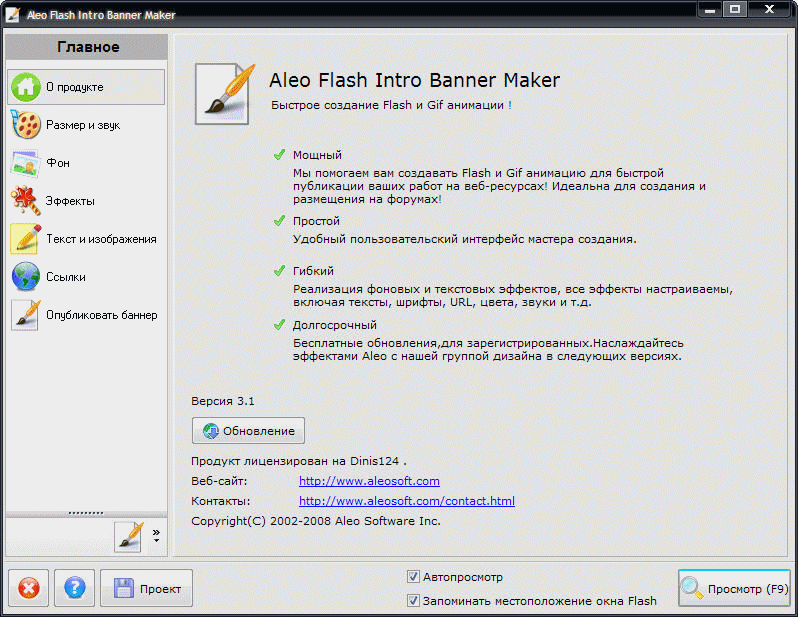Open the Фон picture icon
Viewport: 798px width, 617px height.
click(x=25, y=163)
